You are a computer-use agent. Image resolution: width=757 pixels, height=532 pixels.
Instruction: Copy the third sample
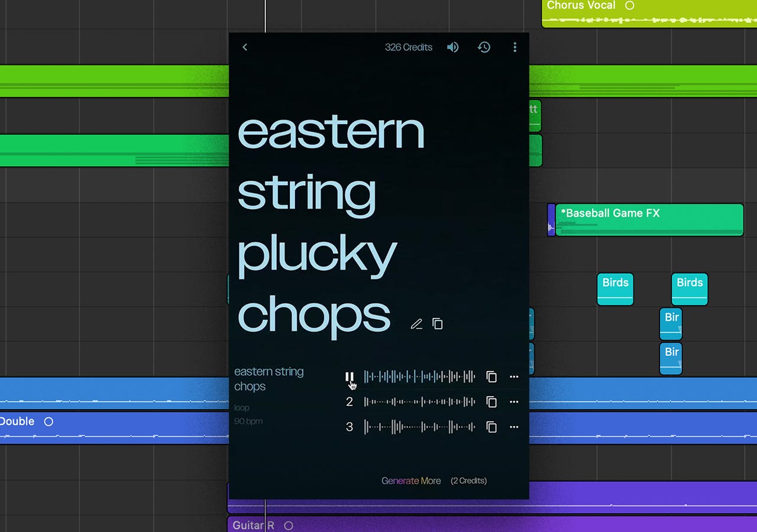491,427
